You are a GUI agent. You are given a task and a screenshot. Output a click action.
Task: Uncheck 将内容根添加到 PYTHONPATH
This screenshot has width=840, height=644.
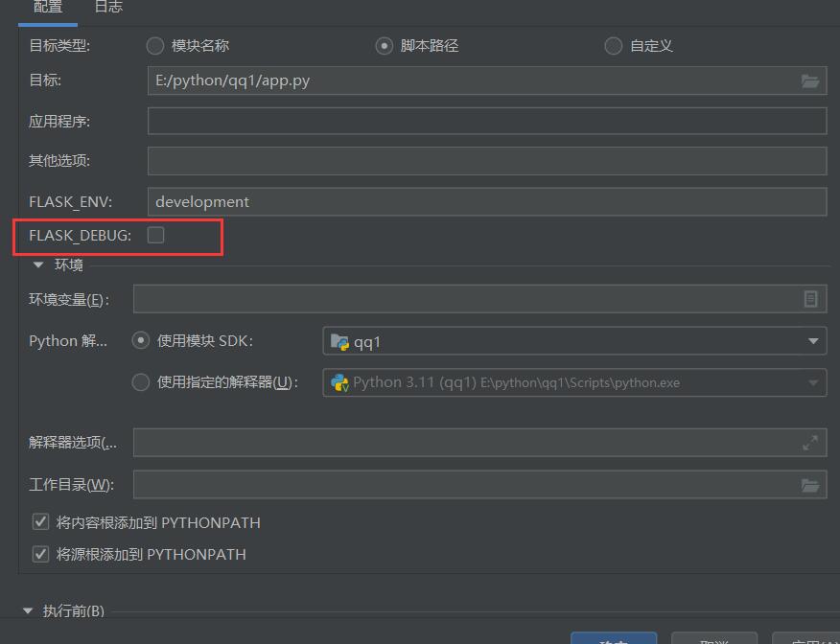click(40, 522)
